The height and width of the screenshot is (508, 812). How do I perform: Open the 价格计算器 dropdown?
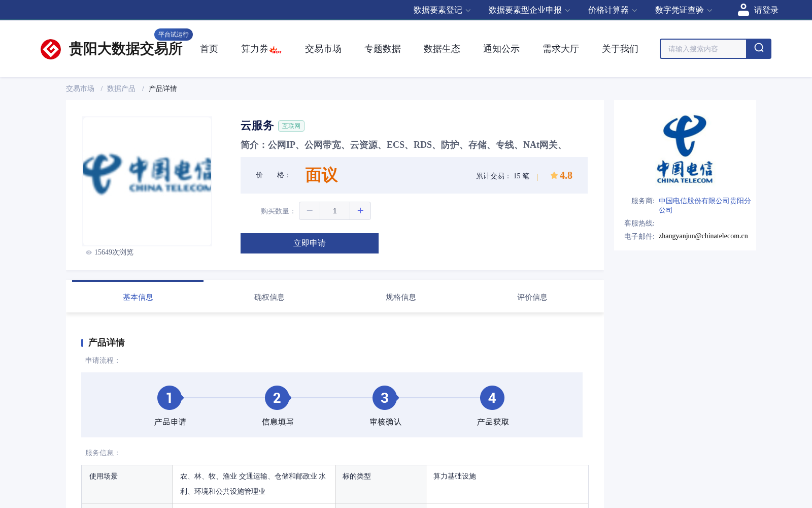click(x=613, y=10)
